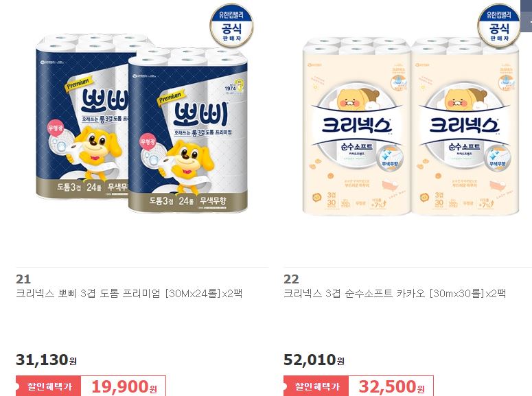532x396 pixels.
Task: Click the red 할인혜택가 label for item 21
Action: (x=49, y=386)
